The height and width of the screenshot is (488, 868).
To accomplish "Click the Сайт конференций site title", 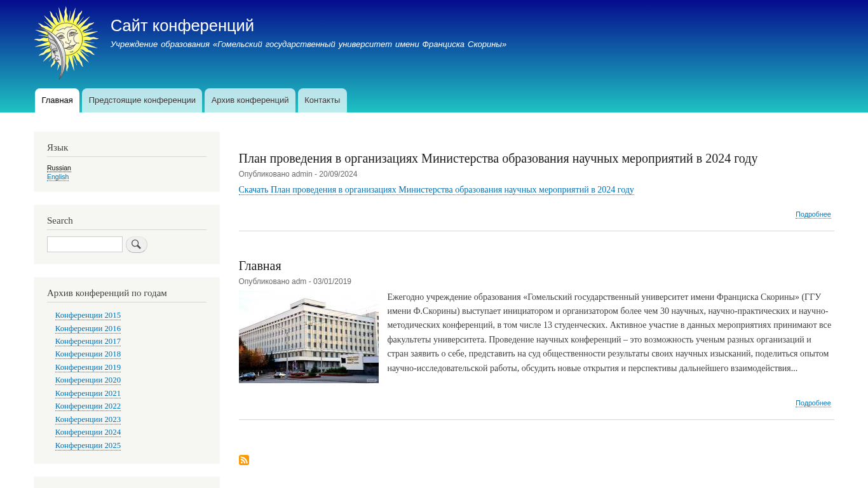I will click(182, 25).
